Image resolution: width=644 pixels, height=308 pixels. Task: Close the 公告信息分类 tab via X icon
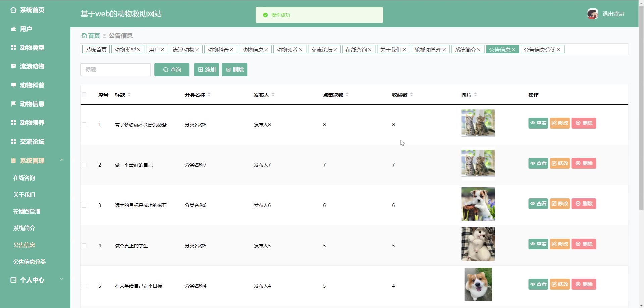coord(558,50)
